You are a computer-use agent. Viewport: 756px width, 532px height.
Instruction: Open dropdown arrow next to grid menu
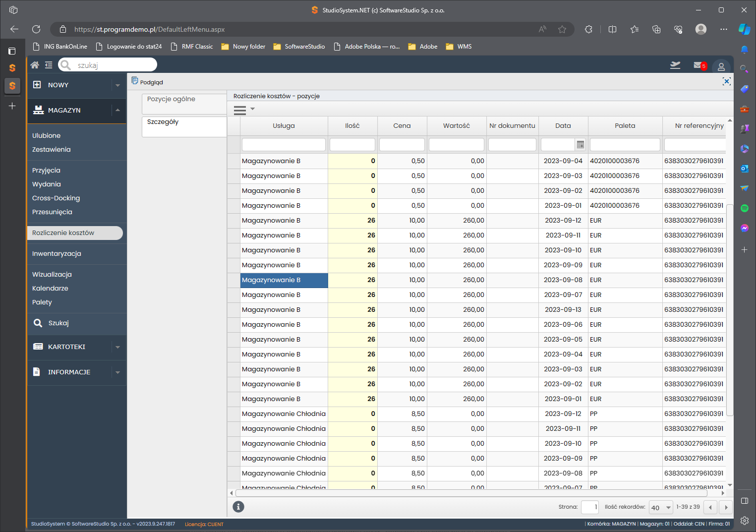(x=252, y=109)
